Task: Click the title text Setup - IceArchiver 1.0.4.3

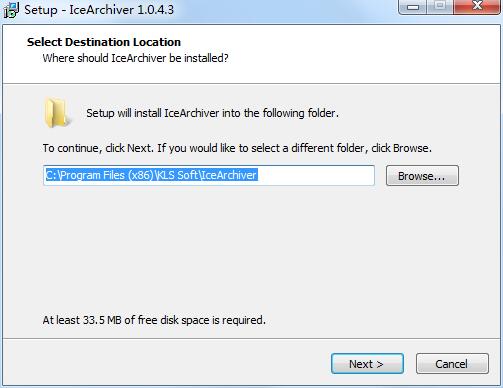Action: click(x=99, y=10)
